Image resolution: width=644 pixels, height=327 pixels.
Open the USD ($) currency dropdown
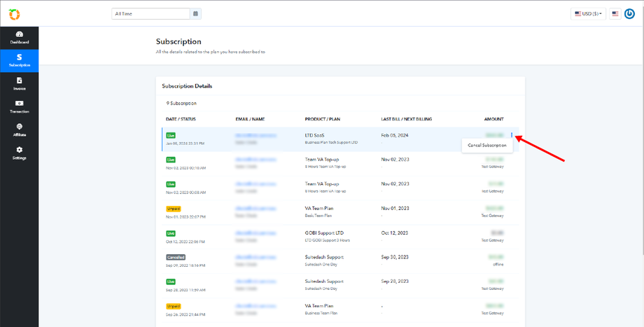click(589, 13)
